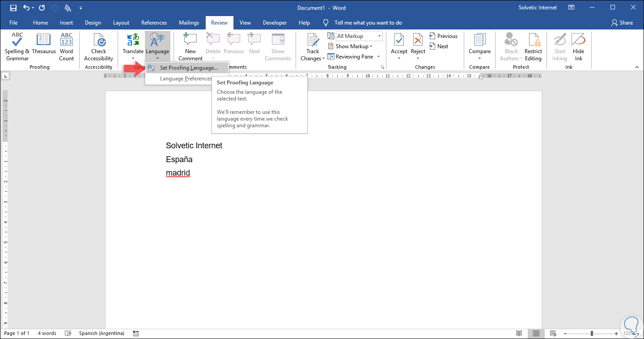
Task: Open the Reviewing Pane dropdown arrow
Action: [x=378, y=57]
